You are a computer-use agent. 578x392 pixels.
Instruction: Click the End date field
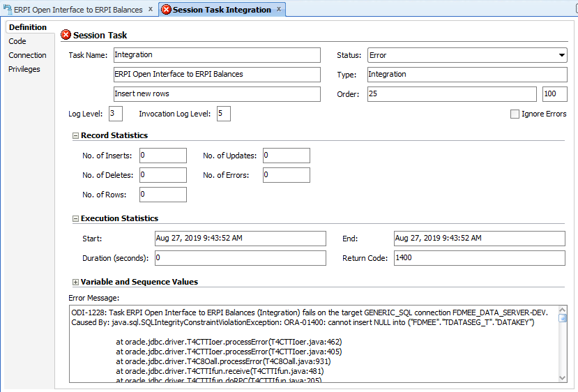tap(480, 239)
